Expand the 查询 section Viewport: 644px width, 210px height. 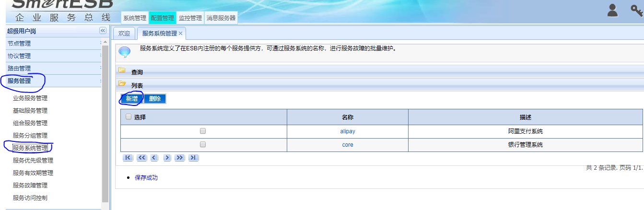137,72
